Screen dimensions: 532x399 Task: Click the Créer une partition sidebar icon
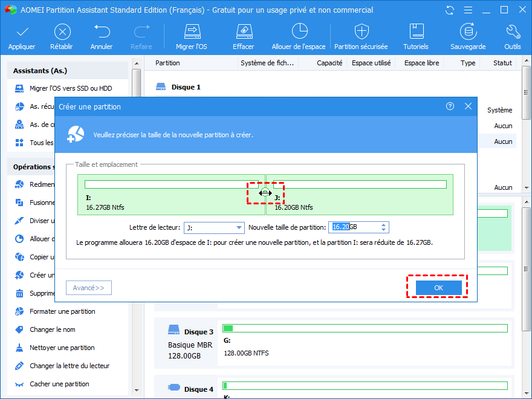point(19,275)
